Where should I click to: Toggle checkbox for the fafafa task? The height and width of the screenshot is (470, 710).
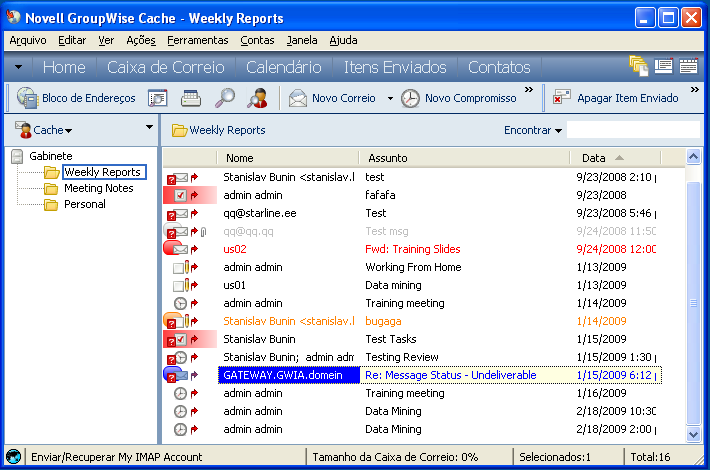click(180, 195)
